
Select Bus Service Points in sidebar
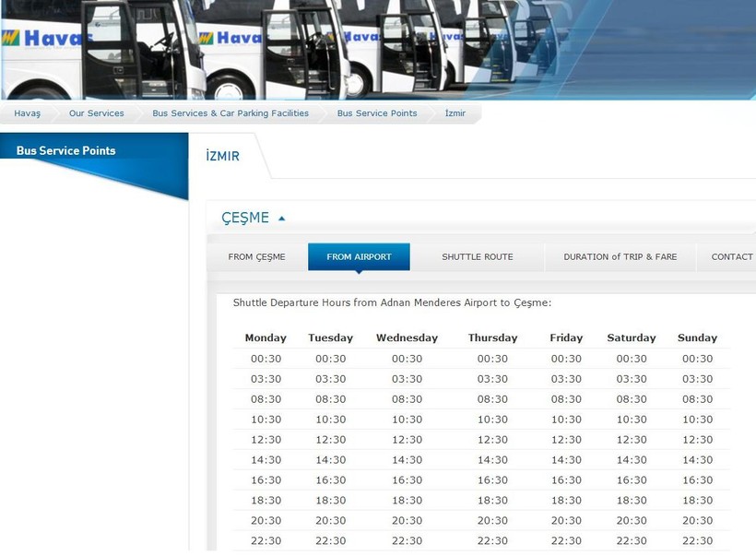[x=65, y=150]
